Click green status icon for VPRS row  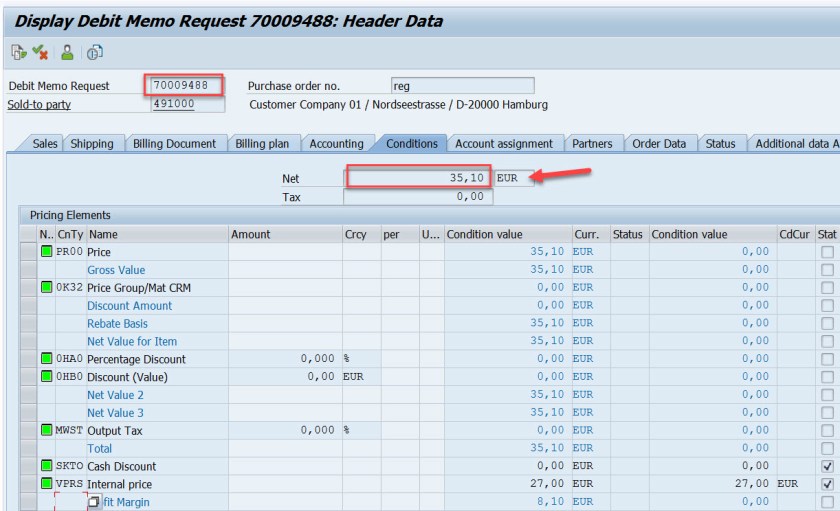[x=47, y=483]
